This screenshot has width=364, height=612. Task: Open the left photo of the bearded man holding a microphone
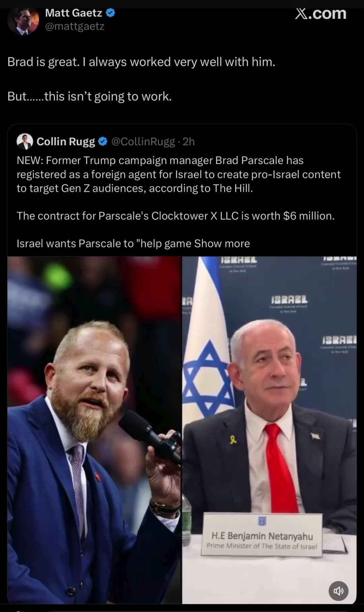(94, 430)
